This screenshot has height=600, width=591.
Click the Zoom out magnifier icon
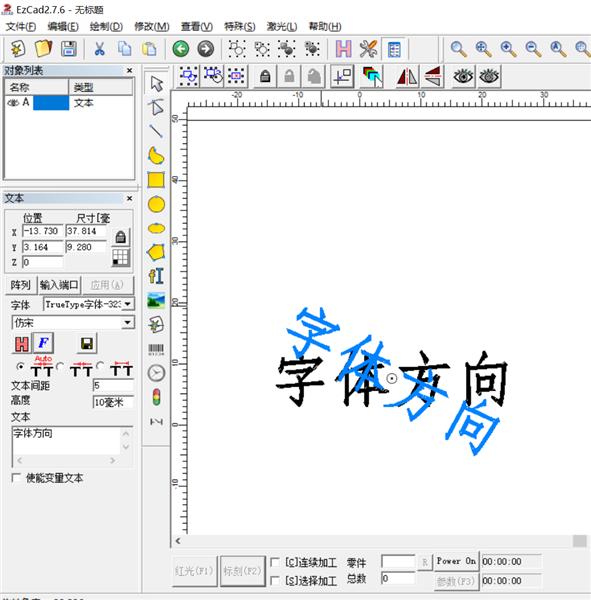[533, 49]
